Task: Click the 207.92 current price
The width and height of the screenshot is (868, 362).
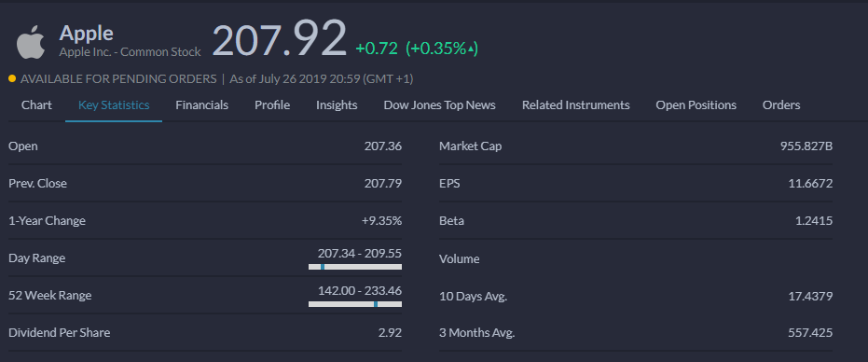Action: (279, 39)
